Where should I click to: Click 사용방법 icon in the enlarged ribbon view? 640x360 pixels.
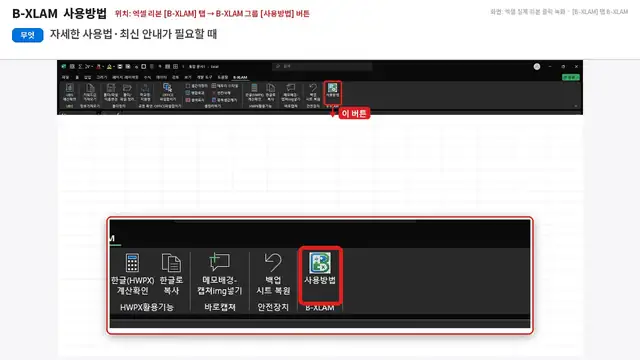320,262
